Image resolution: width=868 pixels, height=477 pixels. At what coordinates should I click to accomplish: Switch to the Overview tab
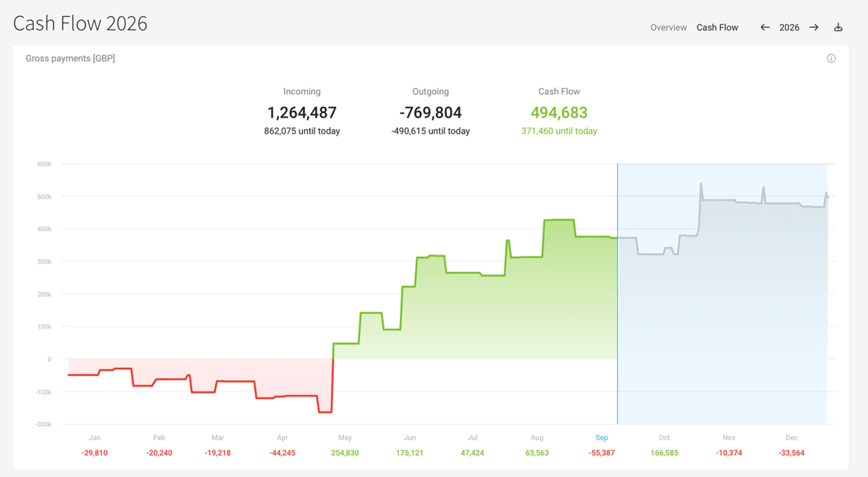[668, 28]
